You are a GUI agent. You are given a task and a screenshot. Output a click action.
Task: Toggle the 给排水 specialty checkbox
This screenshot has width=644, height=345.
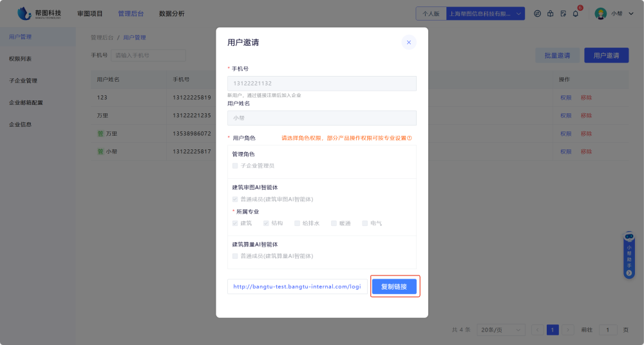(297, 223)
